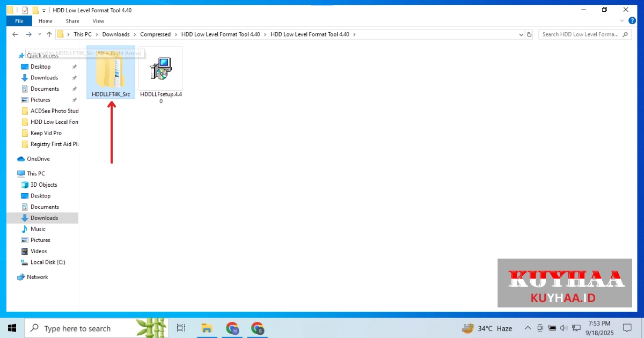
Task: Select OneDrive in the navigation pane
Action: coord(39,159)
